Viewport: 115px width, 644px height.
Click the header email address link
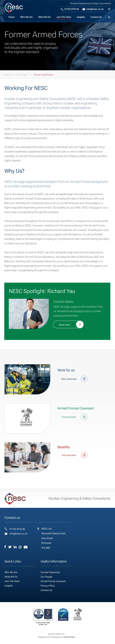(95, 9)
